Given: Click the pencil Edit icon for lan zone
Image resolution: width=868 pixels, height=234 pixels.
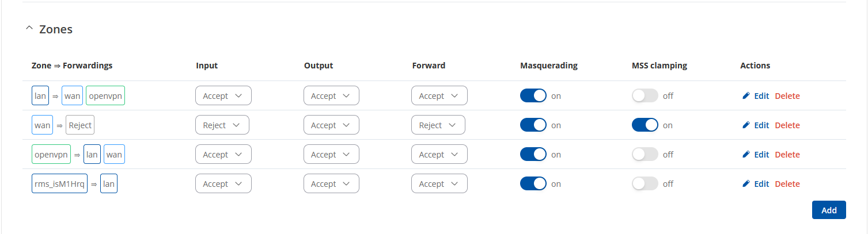Looking at the screenshot, I should coord(746,96).
